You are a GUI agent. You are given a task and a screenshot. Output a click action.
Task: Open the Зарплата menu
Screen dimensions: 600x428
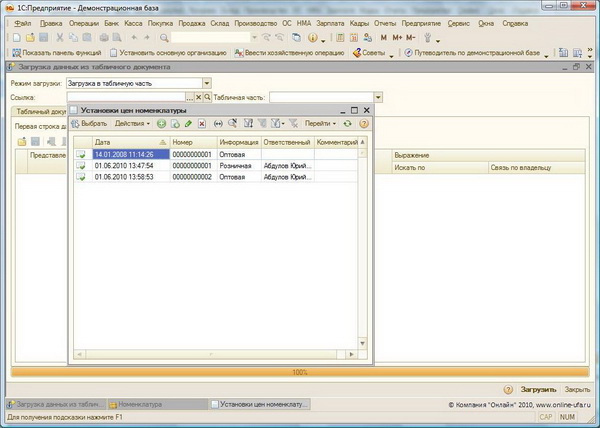click(x=330, y=23)
